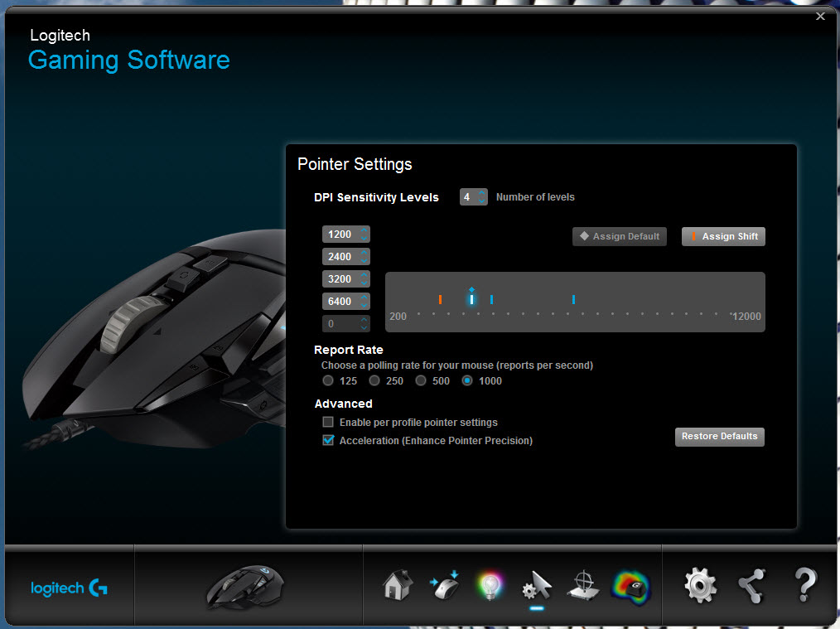
Task: Increase the 6400 DPI level value
Action: [x=364, y=298]
